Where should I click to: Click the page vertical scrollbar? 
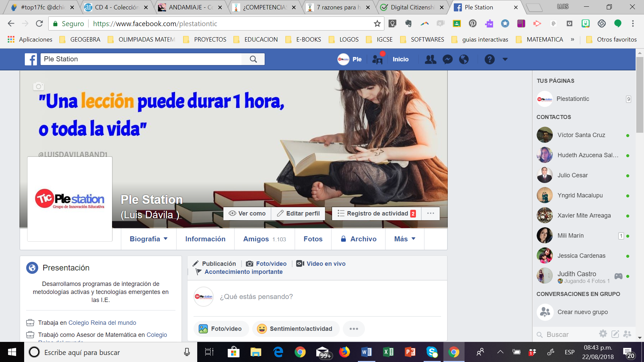(640, 95)
